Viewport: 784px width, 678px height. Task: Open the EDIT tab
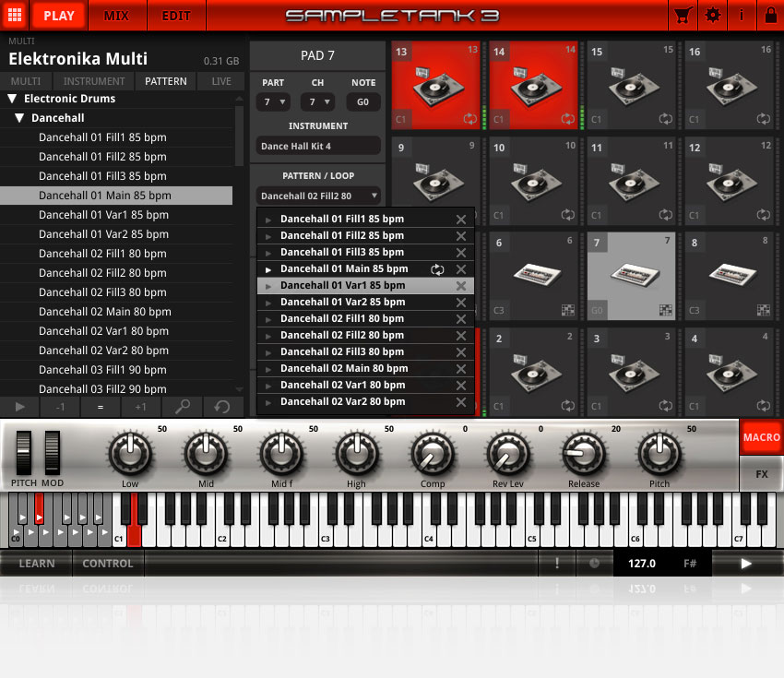[175, 15]
